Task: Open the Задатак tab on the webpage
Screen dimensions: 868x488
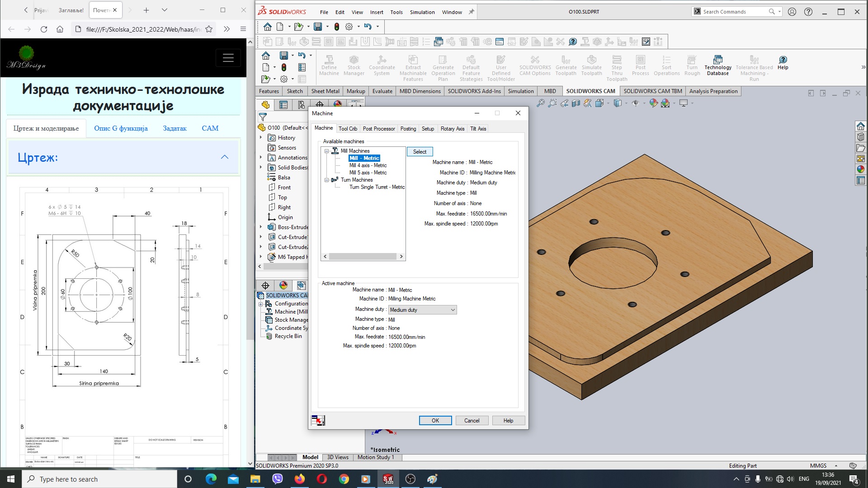Action: click(175, 128)
